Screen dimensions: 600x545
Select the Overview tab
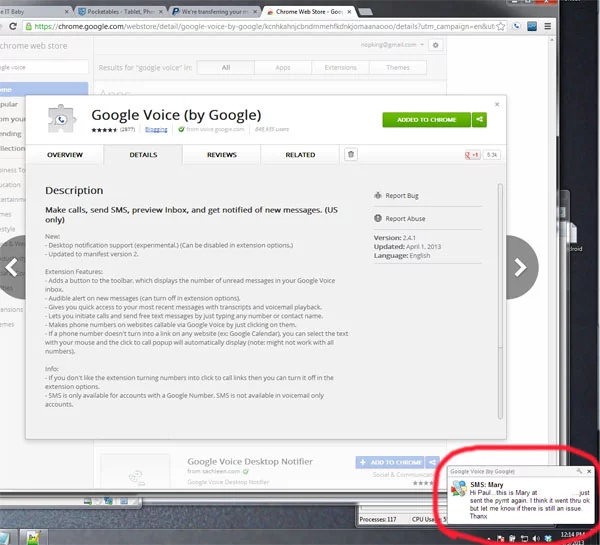(65, 155)
